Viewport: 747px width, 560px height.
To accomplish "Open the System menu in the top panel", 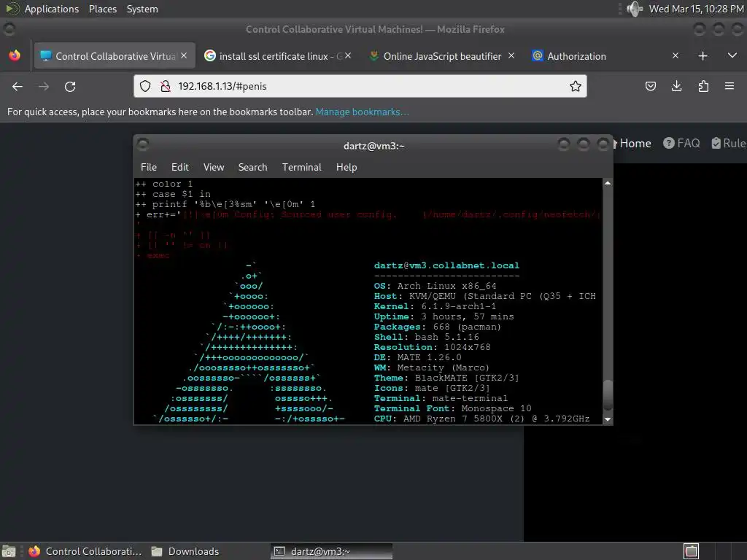I will point(142,9).
